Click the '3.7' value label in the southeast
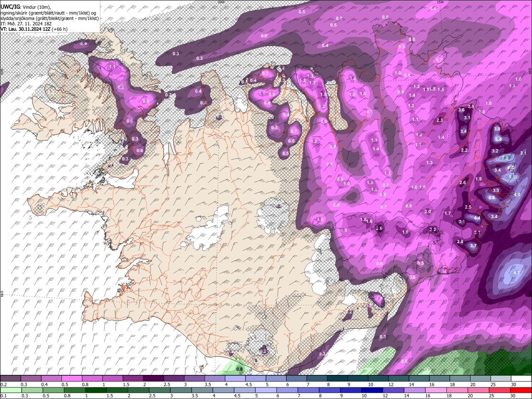This screenshot has width=532, height=399. coord(473,246)
